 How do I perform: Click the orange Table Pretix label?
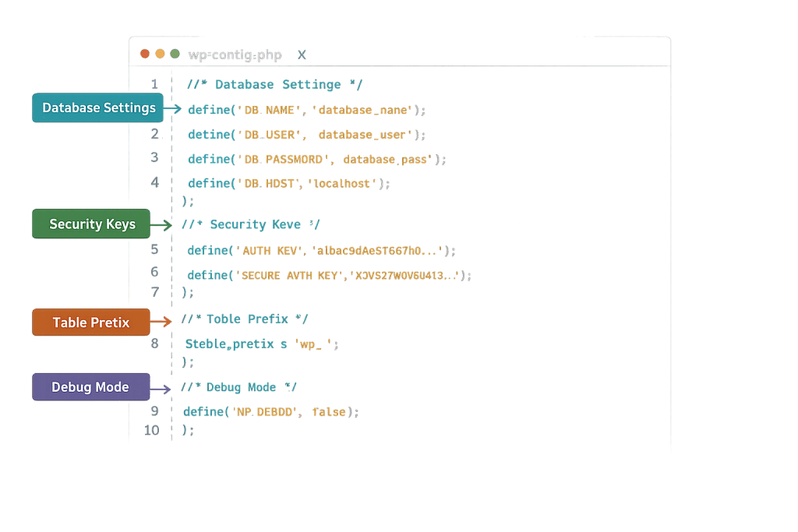(91, 322)
